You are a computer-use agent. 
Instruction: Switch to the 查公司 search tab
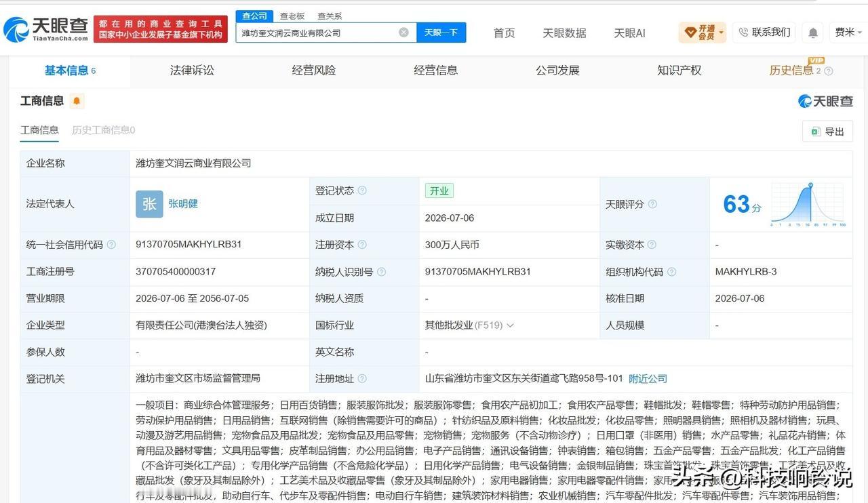click(x=254, y=16)
